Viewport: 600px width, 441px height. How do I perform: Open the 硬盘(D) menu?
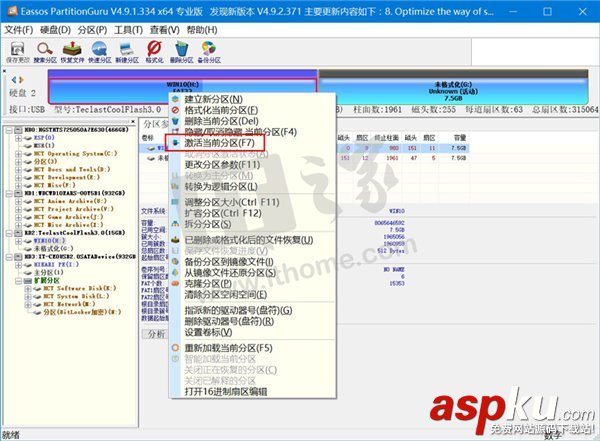(x=55, y=30)
